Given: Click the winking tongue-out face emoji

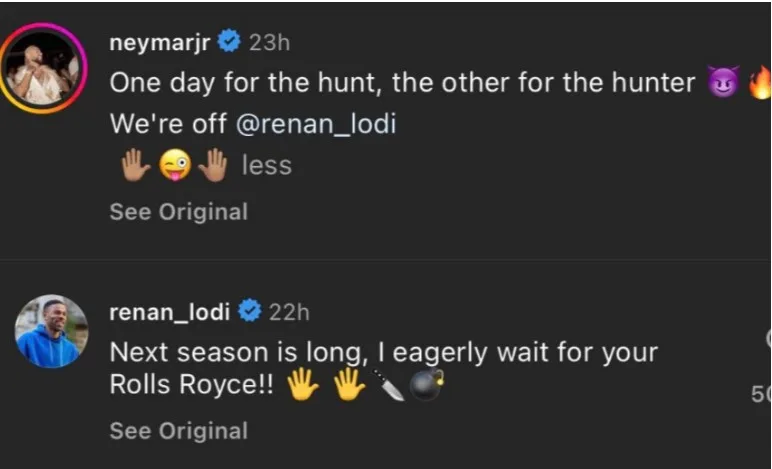Looking at the screenshot, I should [x=174, y=167].
